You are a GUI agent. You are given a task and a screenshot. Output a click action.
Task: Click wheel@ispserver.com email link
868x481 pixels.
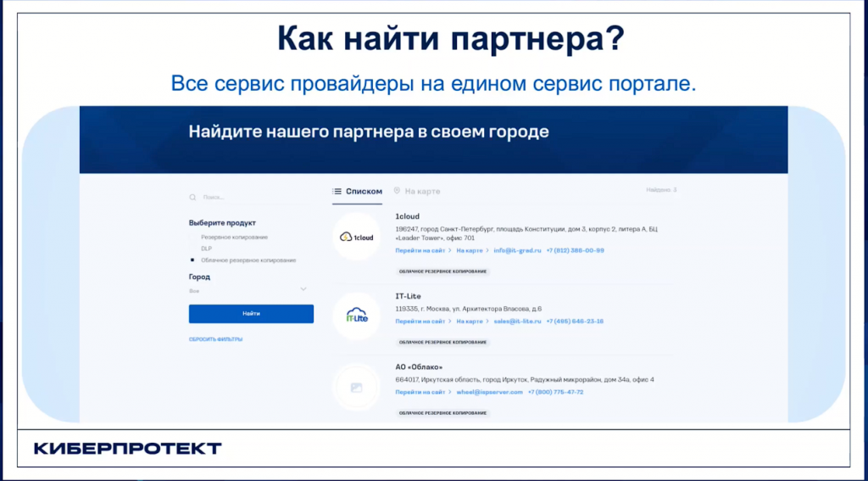coord(490,392)
